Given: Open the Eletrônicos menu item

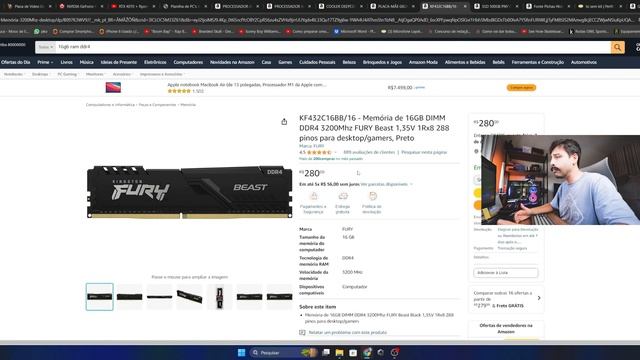Looking at the screenshot, I should click(x=155, y=62).
